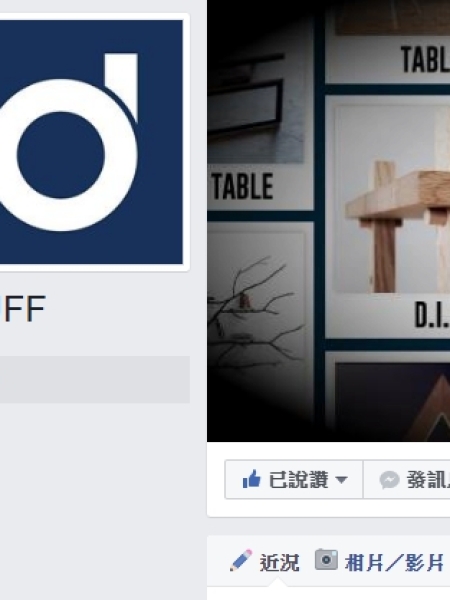Viewport: 450px width, 600px height.
Task: Expand the 已說讚 dropdown arrow
Action: click(x=341, y=479)
